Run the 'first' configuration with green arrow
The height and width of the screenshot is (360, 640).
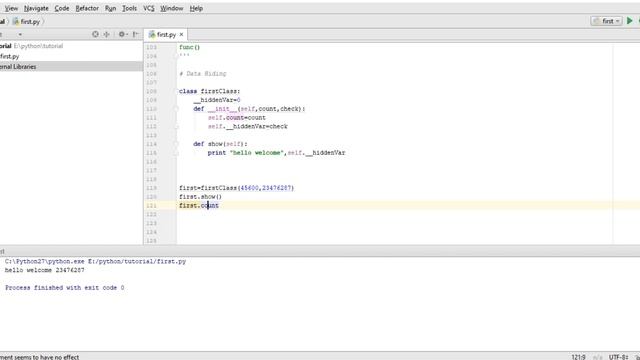click(x=629, y=21)
